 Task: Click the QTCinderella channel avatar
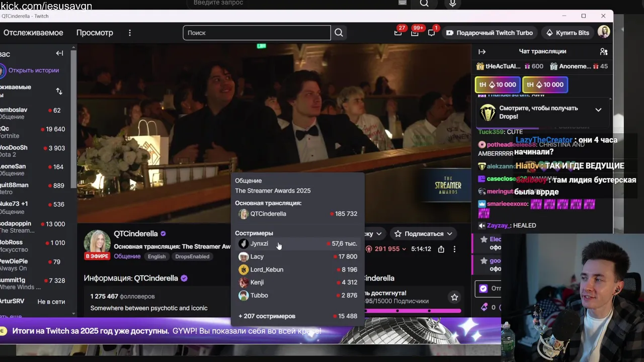97,243
